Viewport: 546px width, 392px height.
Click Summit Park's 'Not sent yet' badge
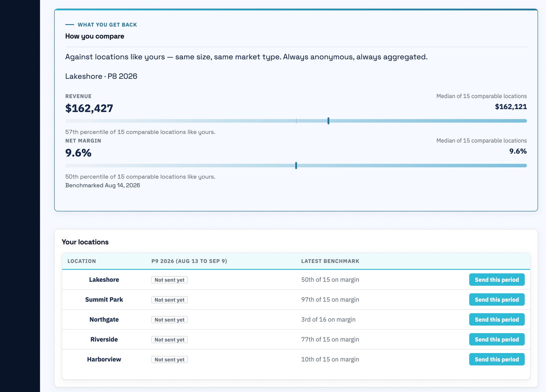(x=169, y=300)
